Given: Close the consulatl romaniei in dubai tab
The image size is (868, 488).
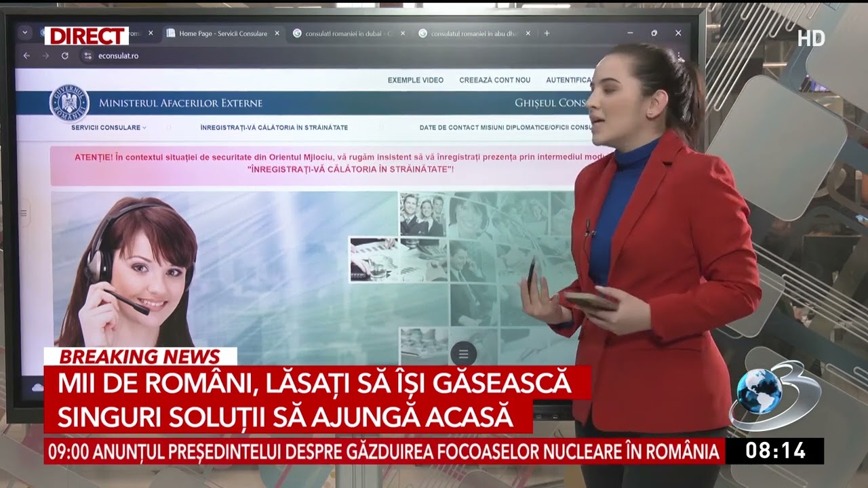Looking at the screenshot, I should pos(403,33).
